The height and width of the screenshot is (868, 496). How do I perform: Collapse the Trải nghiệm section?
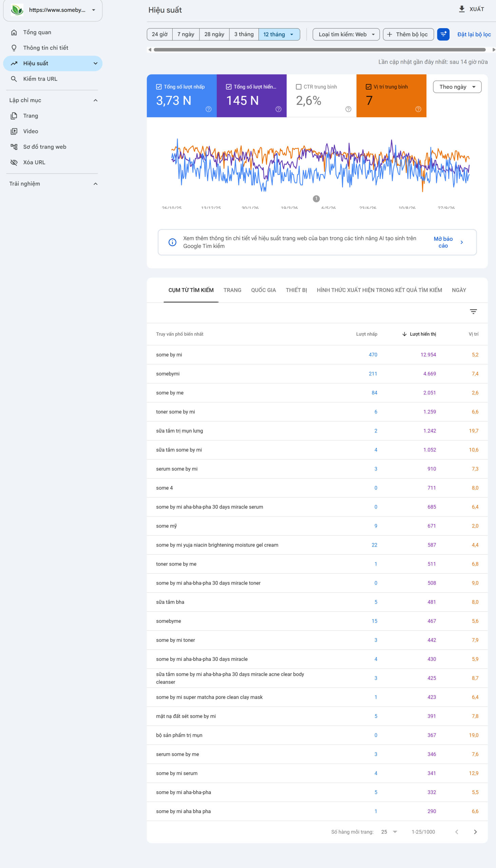(x=95, y=184)
